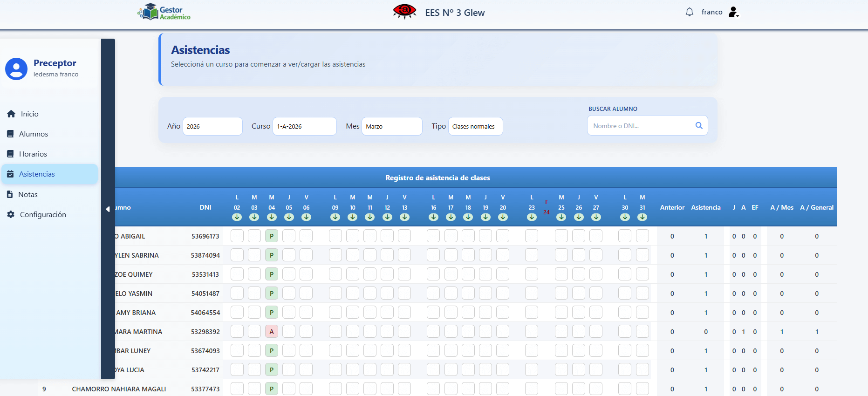Open Configuración in the sidebar
Viewport: 868px width, 396px height.
[x=42, y=215]
